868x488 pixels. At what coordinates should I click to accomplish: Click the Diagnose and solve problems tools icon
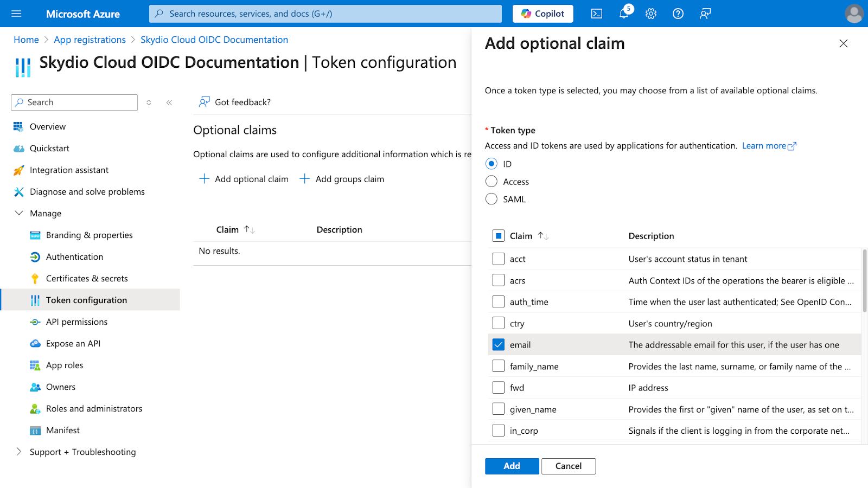(18, 192)
